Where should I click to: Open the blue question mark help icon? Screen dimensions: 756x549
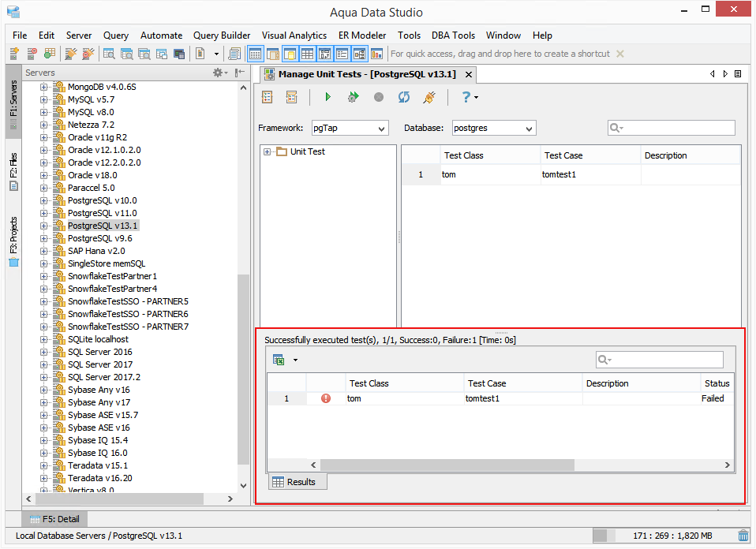pyautogui.click(x=466, y=97)
